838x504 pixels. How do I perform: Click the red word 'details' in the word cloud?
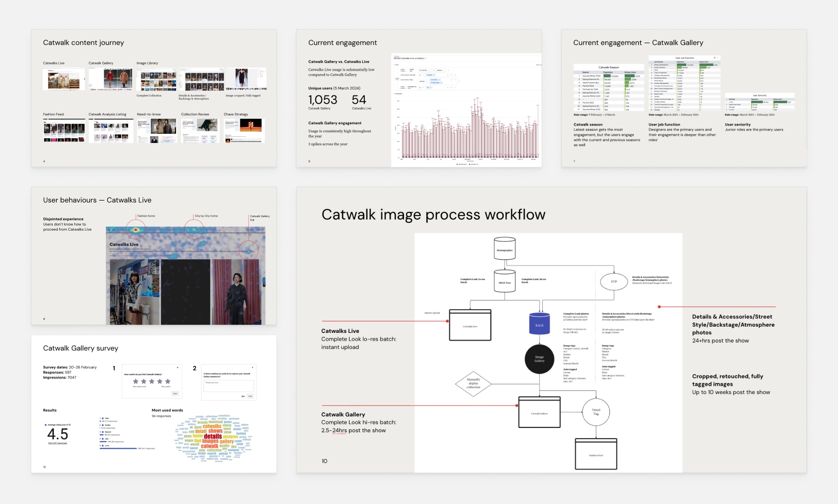(x=213, y=436)
